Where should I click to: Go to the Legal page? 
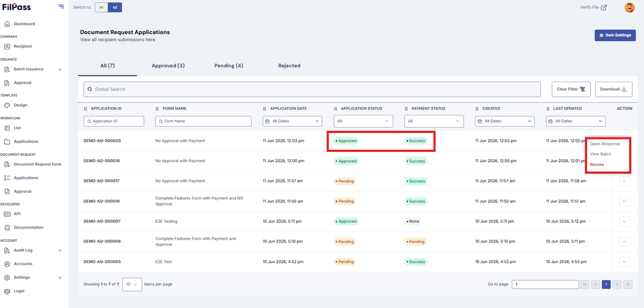(19, 291)
